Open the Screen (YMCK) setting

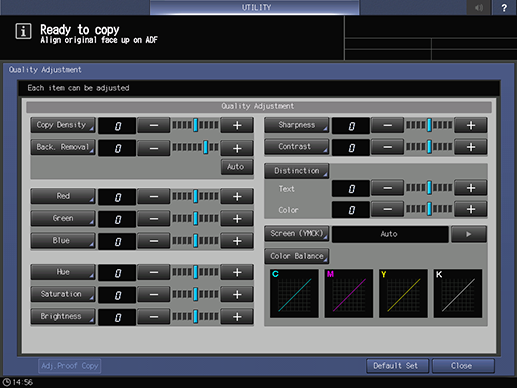(x=297, y=234)
